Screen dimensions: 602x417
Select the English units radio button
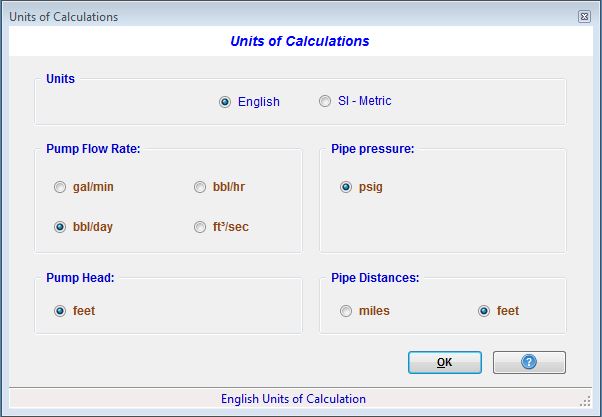coord(225,102)
